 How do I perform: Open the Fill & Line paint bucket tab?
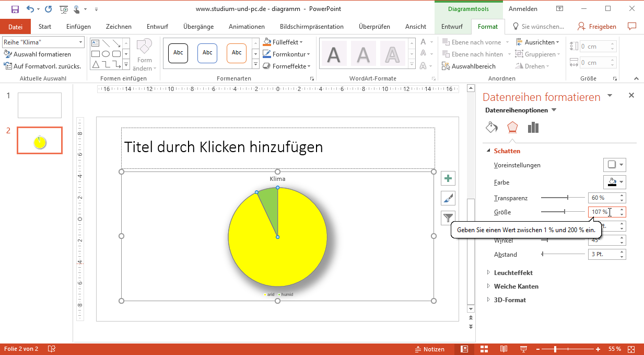pos(491,128)
